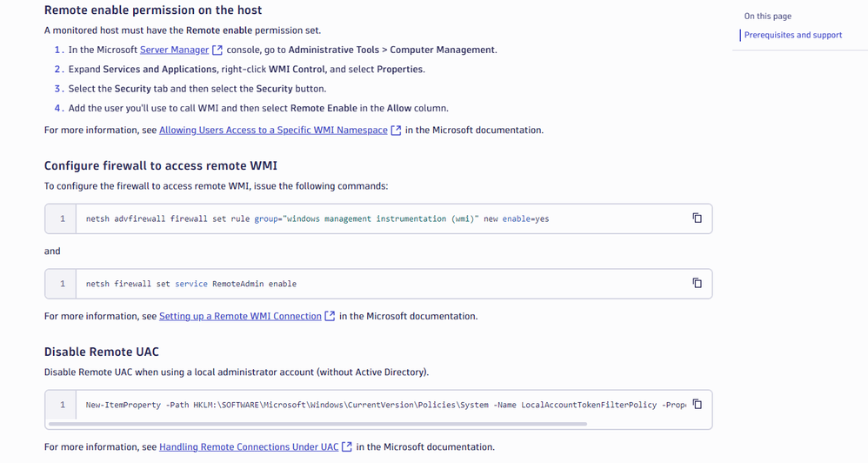868x463 pixels.
Task: Select the Remote enable permission on the host heading
Action: [x=153, y=10]
